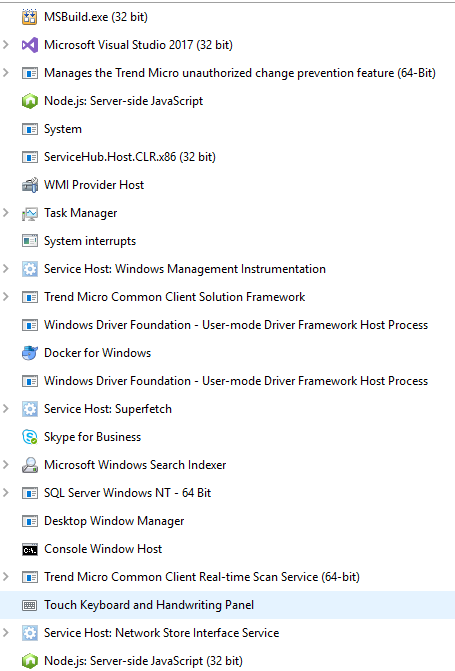Viewport: 455px width, 671px height.
Task: Click the Microsoft Visual Studio 2017 icon
Action: pyautogui.click(x=30, y=45)
